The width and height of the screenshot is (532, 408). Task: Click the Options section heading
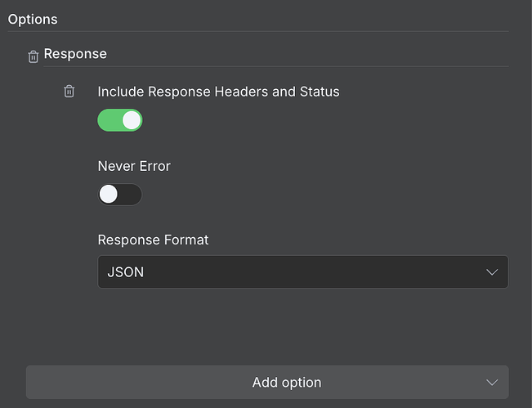(33, 18)
